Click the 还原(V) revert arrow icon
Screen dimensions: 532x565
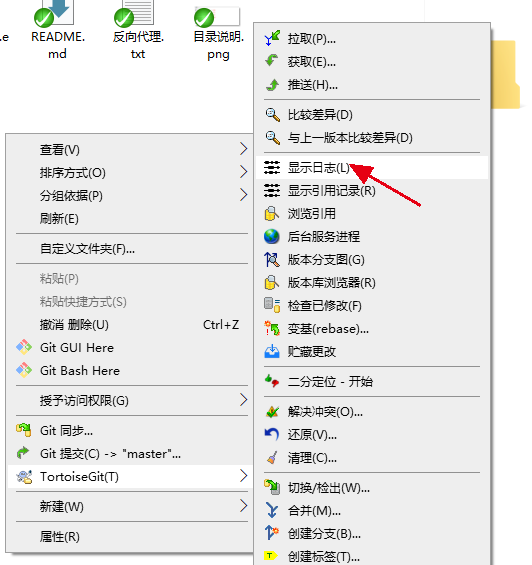tap(272, 435)
